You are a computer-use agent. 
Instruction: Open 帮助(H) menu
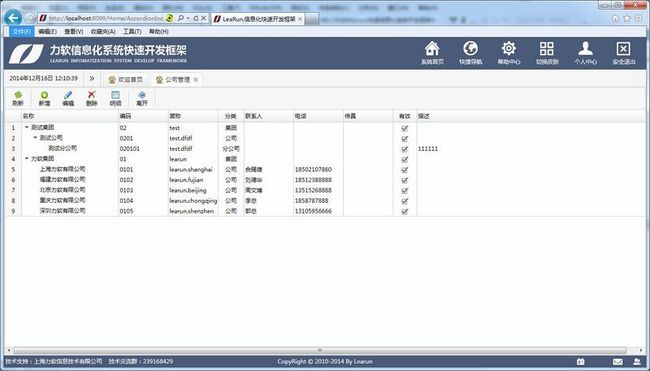(x=158, y=32)
